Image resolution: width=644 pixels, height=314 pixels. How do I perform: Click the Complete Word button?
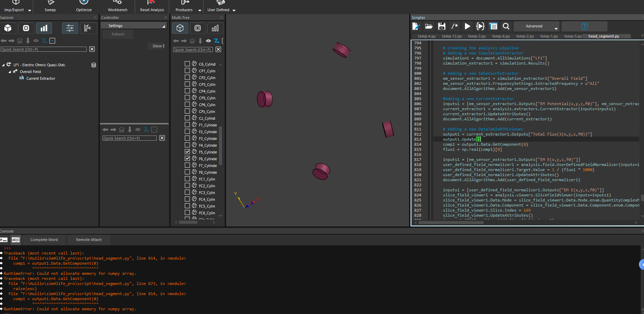[44, 240]
